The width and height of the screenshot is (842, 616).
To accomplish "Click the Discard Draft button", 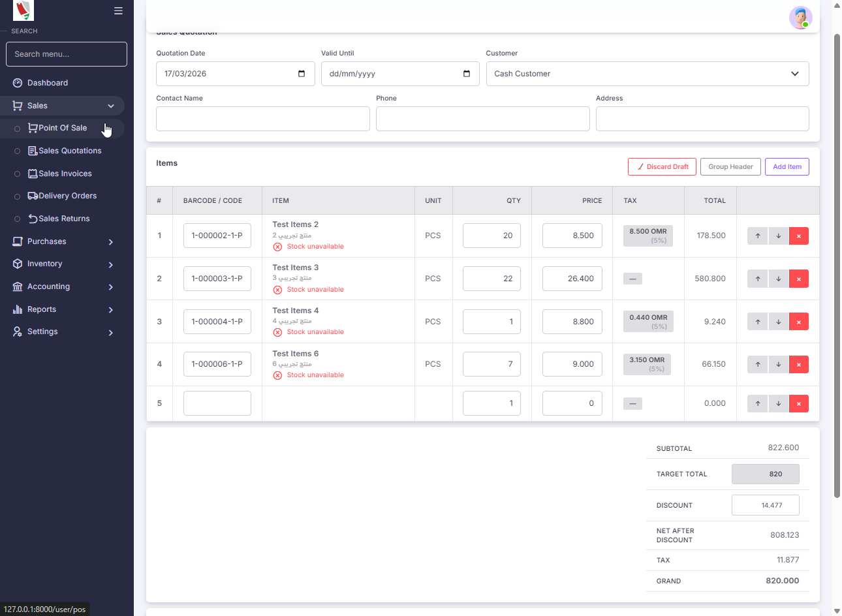I will click(662, 167).
